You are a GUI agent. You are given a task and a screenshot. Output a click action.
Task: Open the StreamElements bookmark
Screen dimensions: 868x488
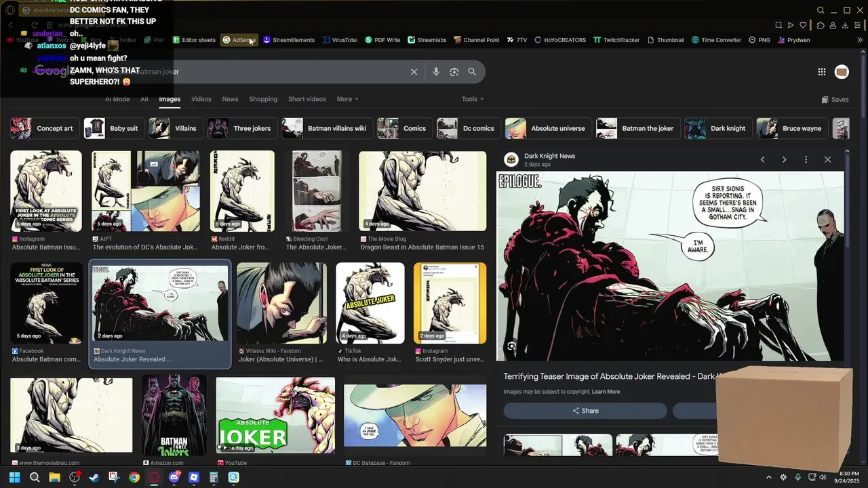point(289,40)
